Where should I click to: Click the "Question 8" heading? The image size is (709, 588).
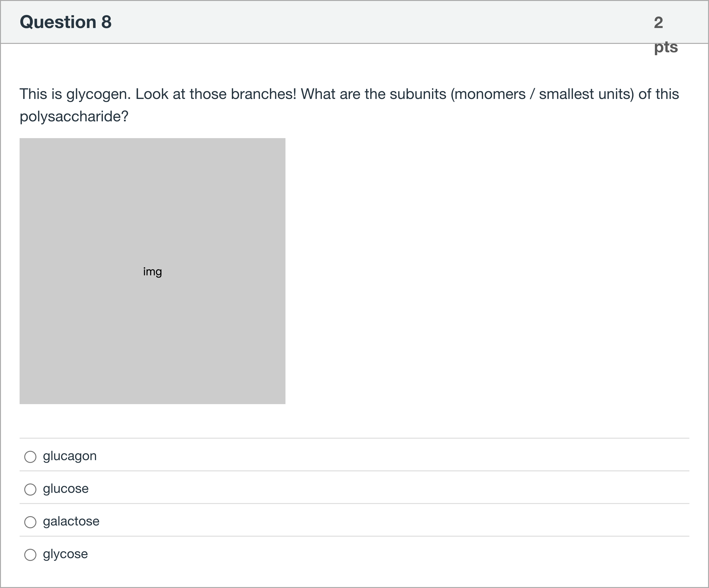[x=66, y=22]
